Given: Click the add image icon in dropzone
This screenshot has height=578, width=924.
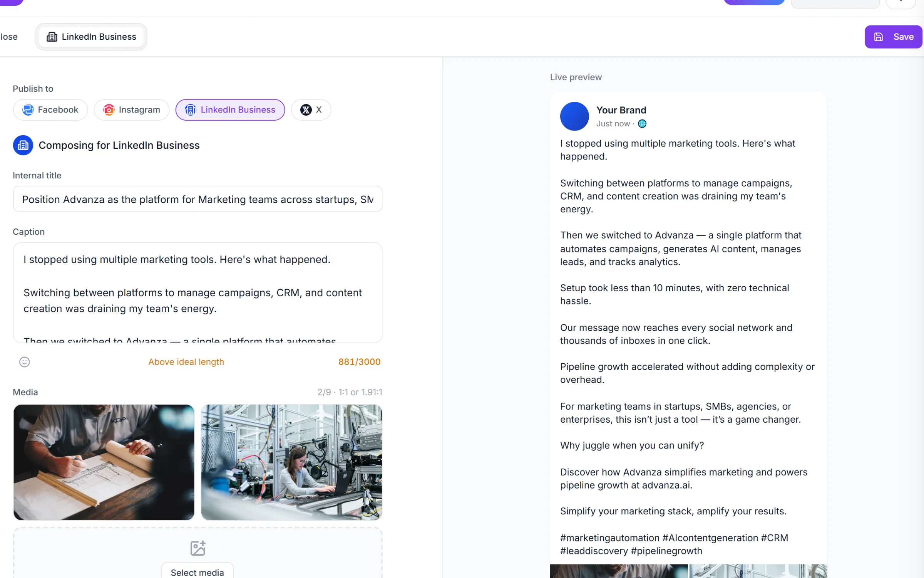Looking at the screenshot, I should click(x=198, y=548).
